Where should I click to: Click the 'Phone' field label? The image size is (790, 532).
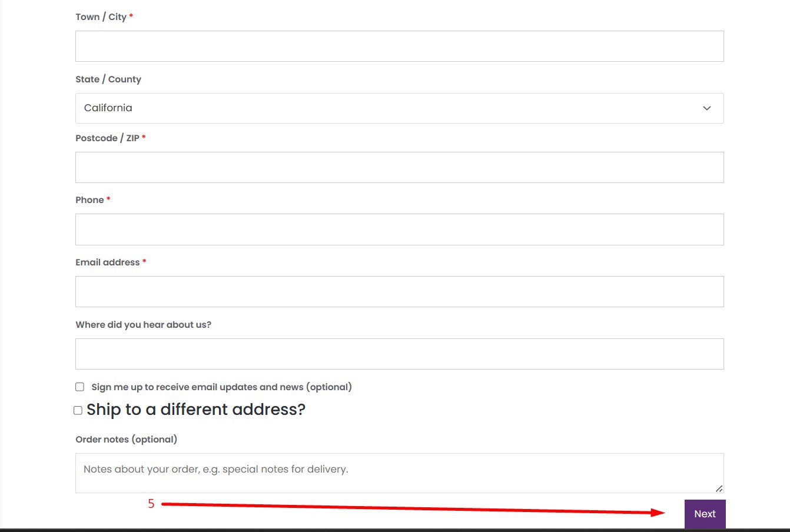point(89,200)
